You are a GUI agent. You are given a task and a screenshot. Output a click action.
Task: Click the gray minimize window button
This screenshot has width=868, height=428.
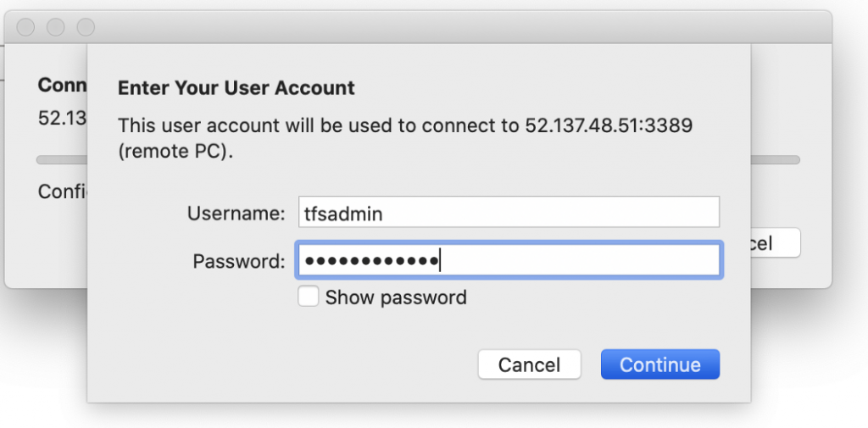(x=56, y=28)
